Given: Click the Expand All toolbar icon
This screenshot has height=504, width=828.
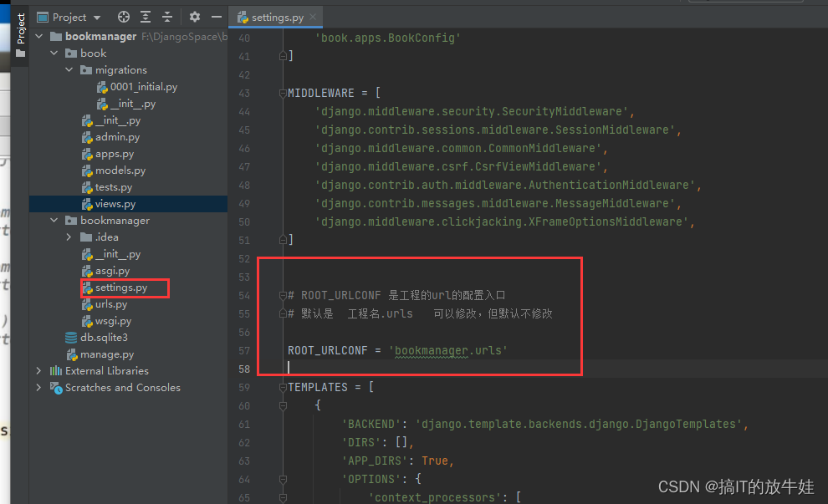Looking at the screenshot, I should point(146,17).
